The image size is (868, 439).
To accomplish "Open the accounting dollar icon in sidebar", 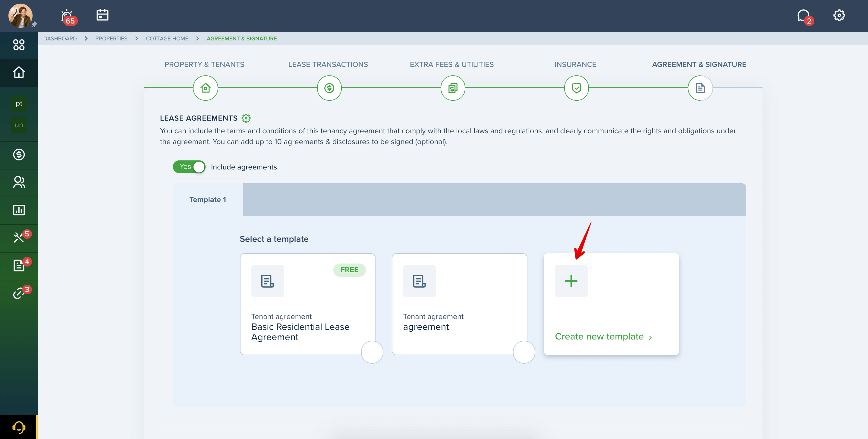I will coord(19,154).
